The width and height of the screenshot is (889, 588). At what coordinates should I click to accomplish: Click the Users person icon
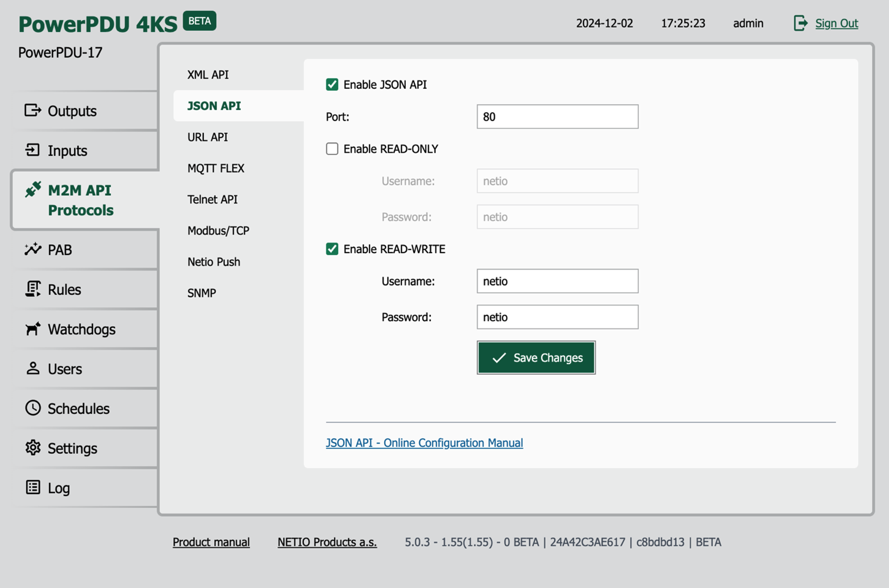(x=33, y=368)
